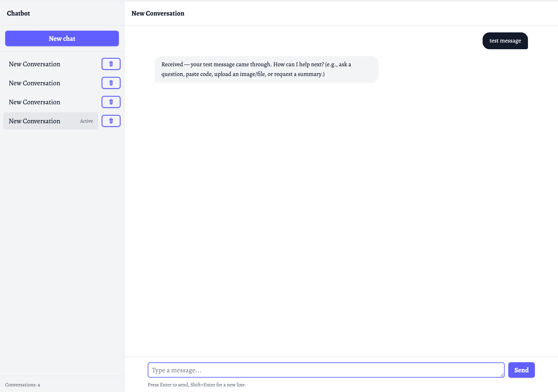Click the Active badge on the highlighted conversation
The height and width of the screenshot is (392, 558).
coord(86,121)
